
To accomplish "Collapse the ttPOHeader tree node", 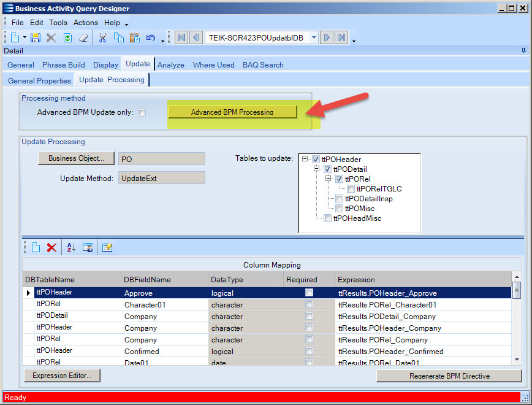I will coord(305,160).
